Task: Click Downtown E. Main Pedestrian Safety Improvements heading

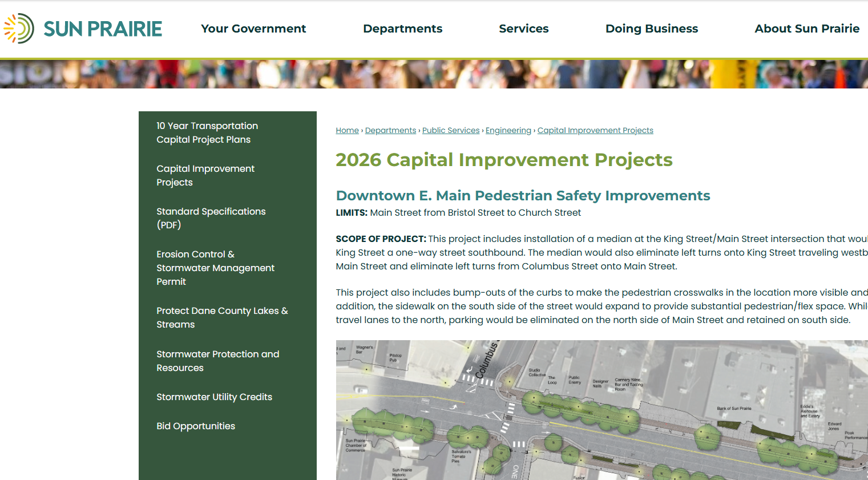Action: tap(523, 196)
